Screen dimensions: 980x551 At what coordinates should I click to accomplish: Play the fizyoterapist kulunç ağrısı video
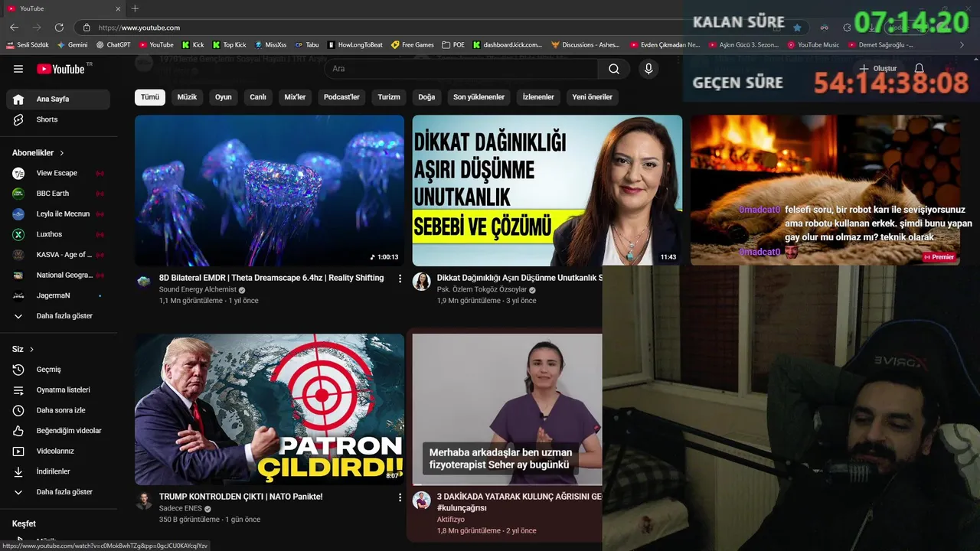click(507, 409)
